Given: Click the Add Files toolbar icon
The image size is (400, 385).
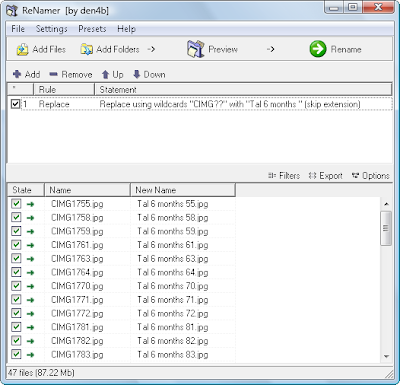Looking at the screenshot, I should [x=23, y=49].
